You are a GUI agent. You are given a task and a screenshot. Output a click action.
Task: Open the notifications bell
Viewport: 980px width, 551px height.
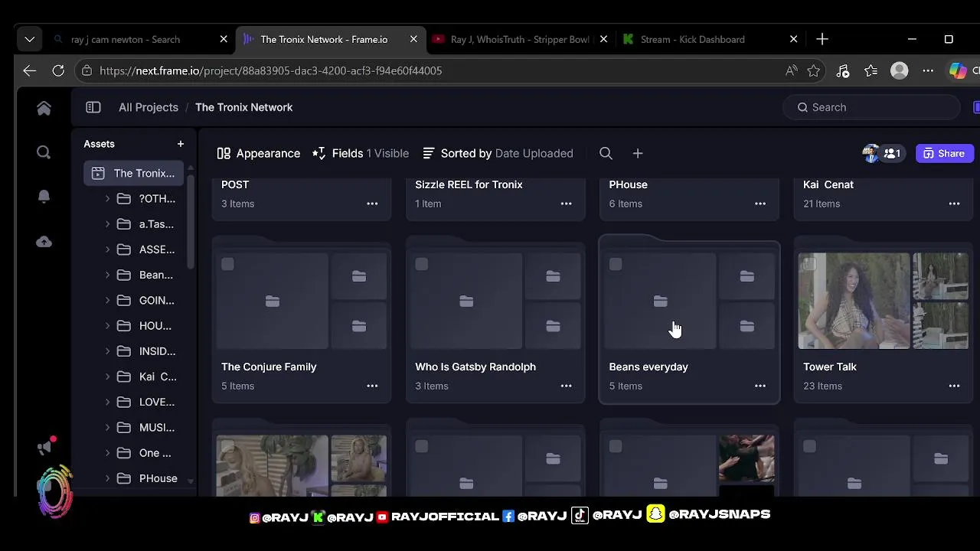click(x=44, y=197)
